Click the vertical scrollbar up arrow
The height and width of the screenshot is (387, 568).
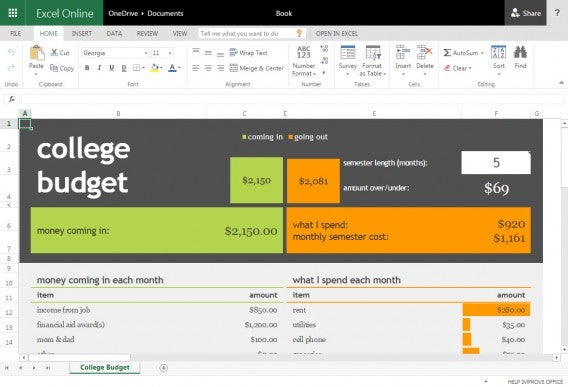[x=564, y=124]
